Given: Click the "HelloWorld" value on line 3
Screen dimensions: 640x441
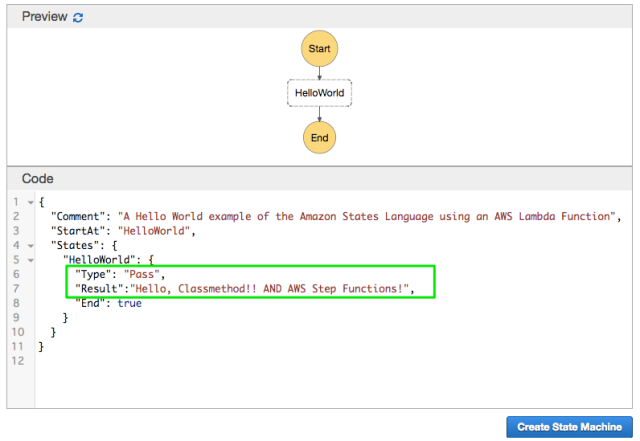Looking at the screenshot, I should pyautogui.click(x=154, y=231).
